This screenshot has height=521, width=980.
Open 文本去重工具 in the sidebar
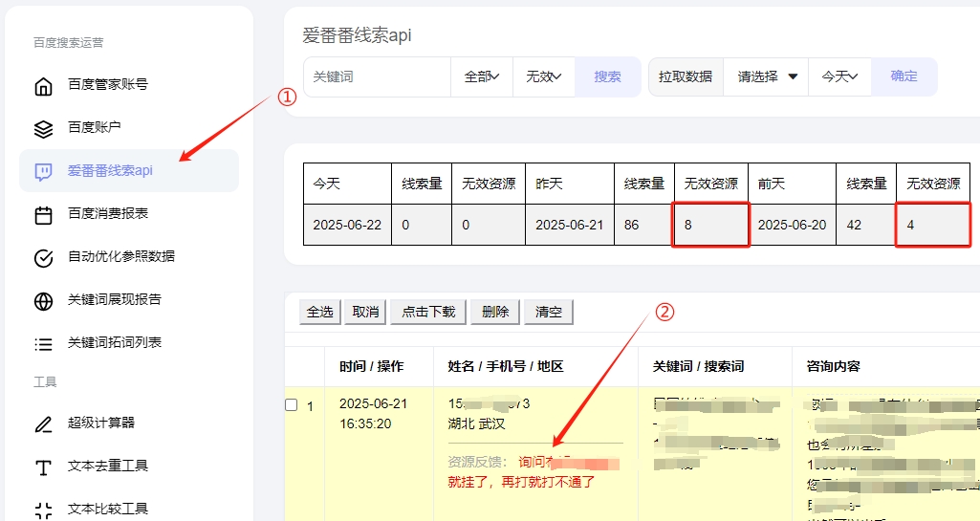click(107, 467)
